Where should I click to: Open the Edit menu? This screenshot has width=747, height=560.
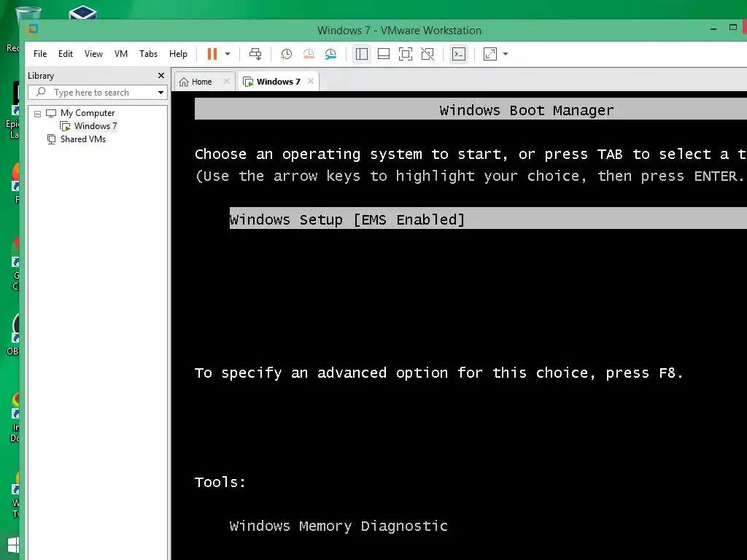(65, 54)
